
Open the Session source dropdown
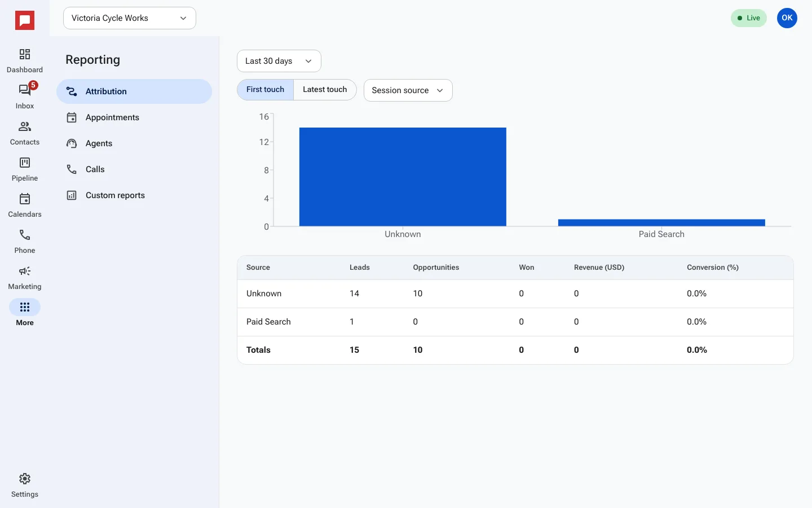click(x=408, y=90)
